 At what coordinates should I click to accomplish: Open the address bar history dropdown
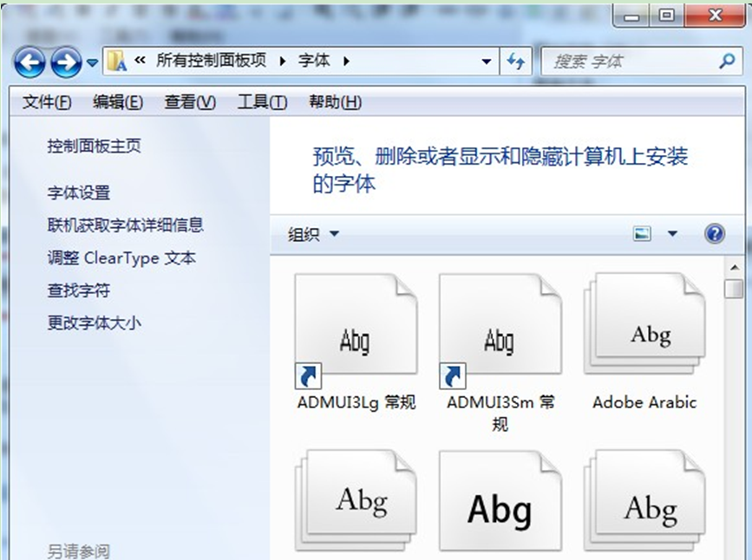(x=487, y=62)
